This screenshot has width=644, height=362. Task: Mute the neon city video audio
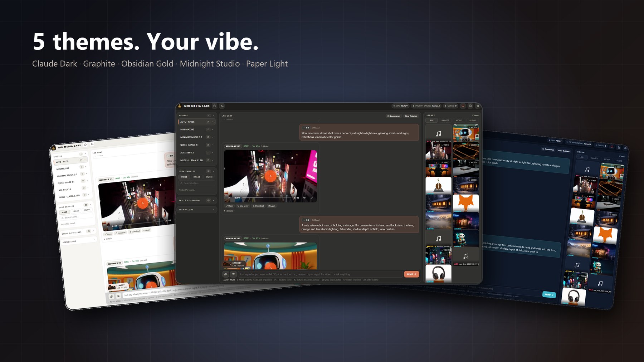(304, 198)
